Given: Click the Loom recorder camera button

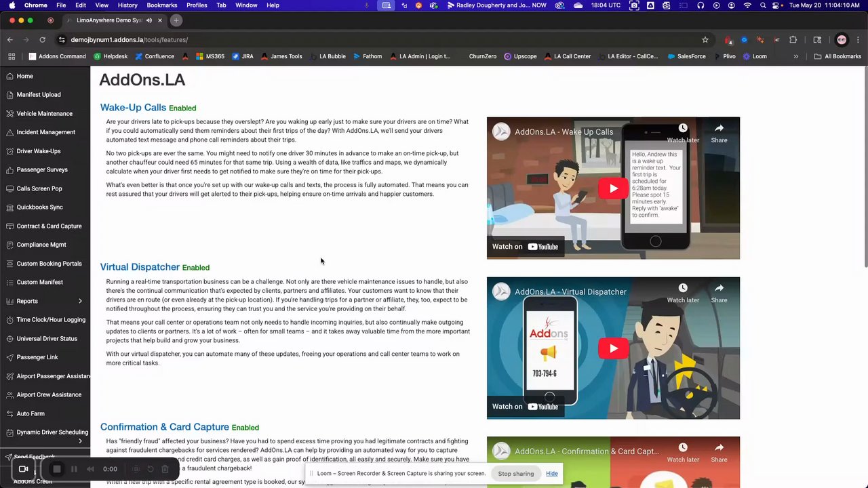Looking at the screenshot, I should 24,469.
